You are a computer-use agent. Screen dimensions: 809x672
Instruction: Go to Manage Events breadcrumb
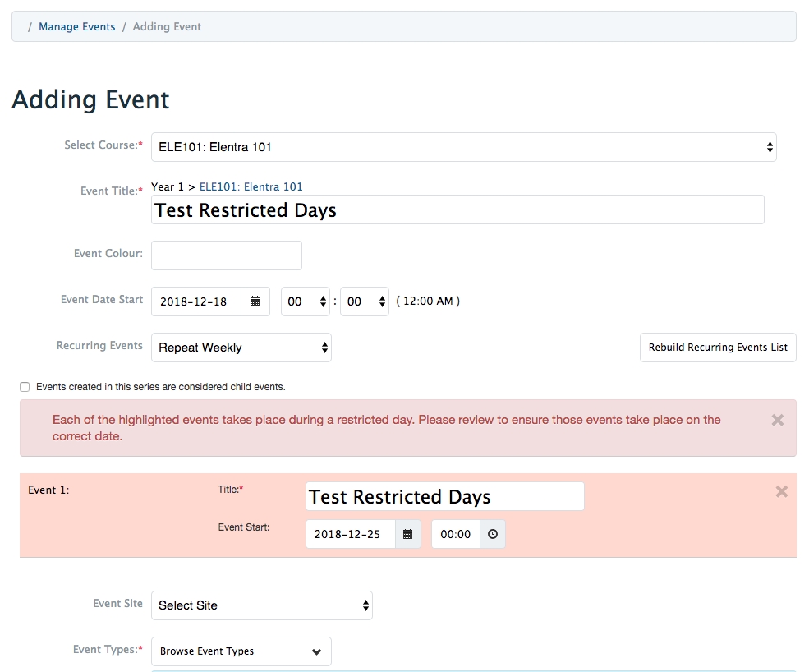click(76, 26)
